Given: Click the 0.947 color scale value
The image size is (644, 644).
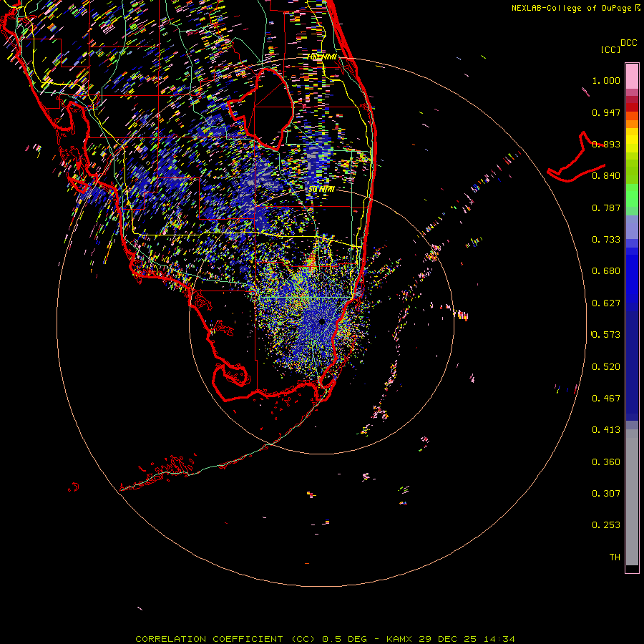Looking at the screenshot, I should click(x=606, y=112).
